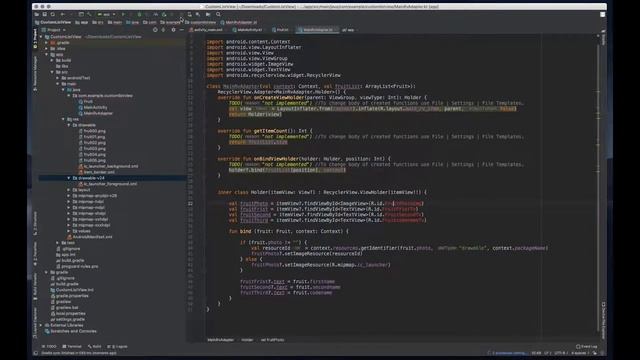This screenshot has height=360, width=640.
Task: Expand the androidTest folder arrow
Action: point(58,78)
